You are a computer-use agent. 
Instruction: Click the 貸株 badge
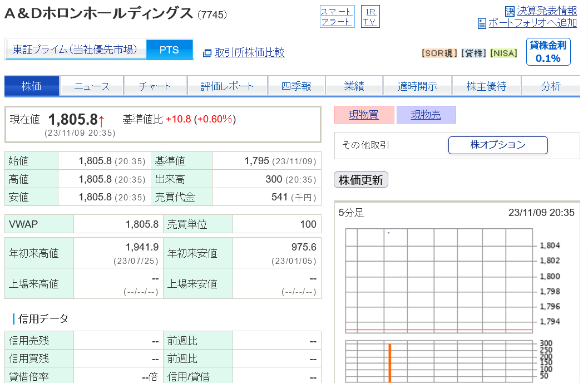tap(473, 53)
